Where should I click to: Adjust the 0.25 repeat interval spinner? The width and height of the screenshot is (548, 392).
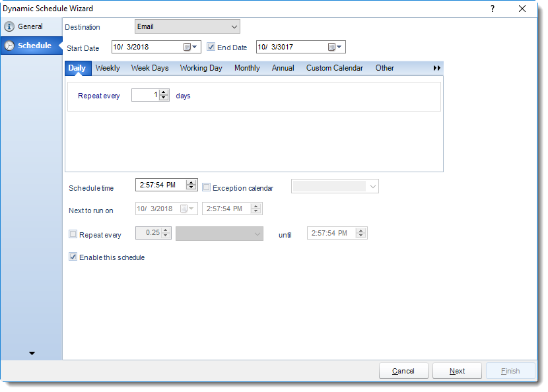[x=166, y=233]
